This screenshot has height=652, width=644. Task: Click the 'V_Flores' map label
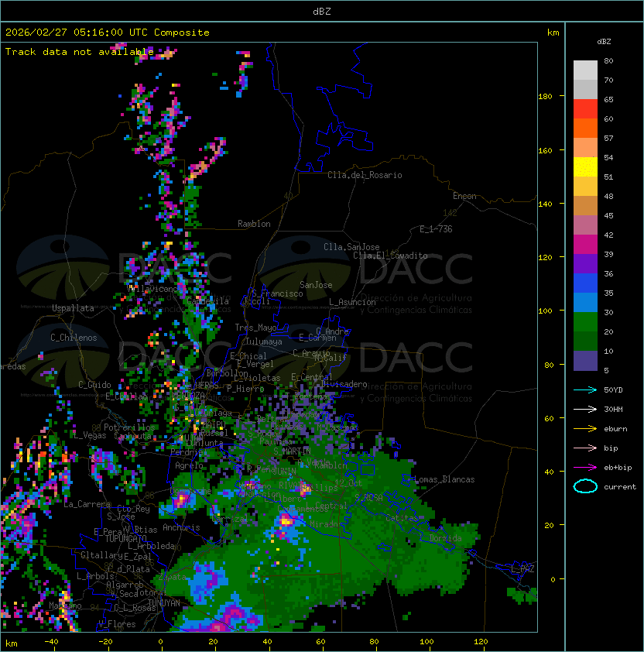point(117,624)
